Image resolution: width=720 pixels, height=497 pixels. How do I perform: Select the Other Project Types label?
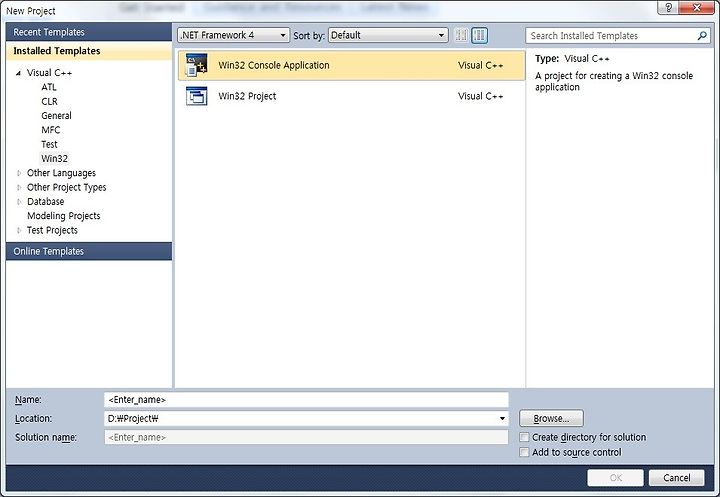pos(66,187)
